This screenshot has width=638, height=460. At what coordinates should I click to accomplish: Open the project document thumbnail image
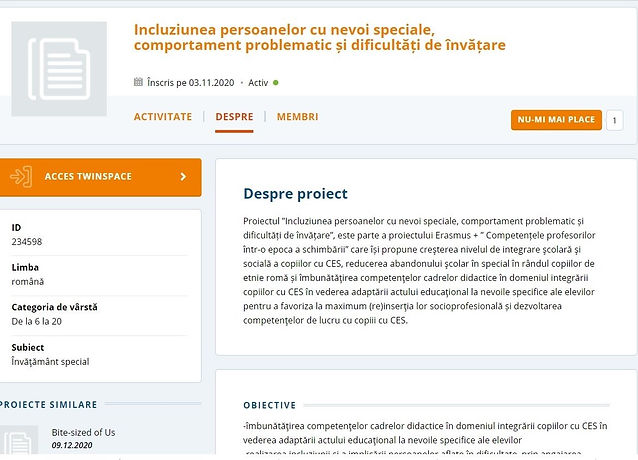click(59, 69)
